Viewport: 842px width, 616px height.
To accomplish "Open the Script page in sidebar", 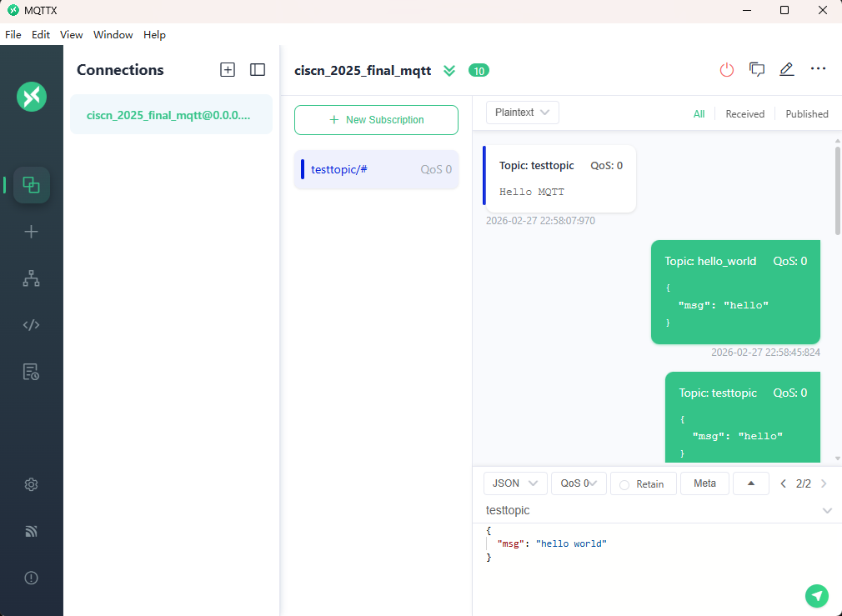I will tap(32, 325).
